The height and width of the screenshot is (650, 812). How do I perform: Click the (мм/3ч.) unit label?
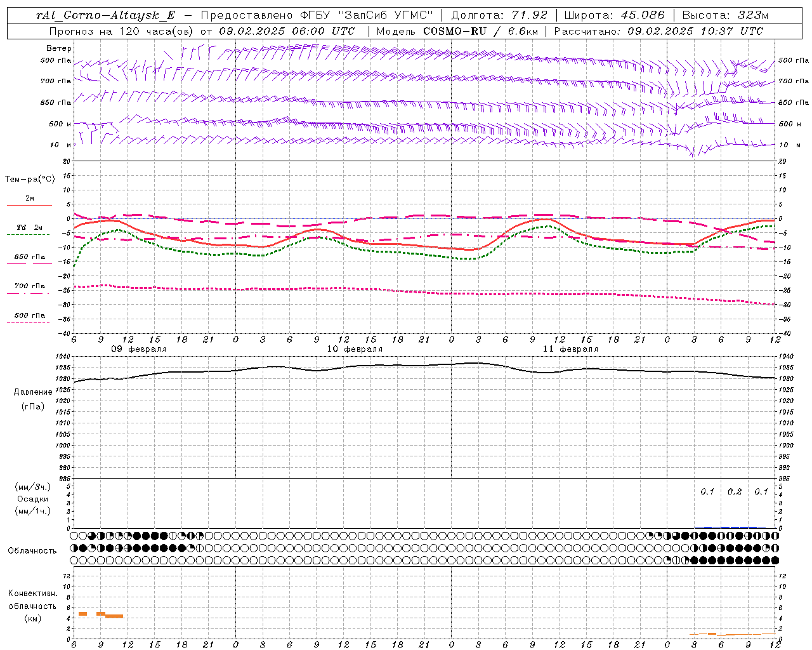click(x=33, y=487)
